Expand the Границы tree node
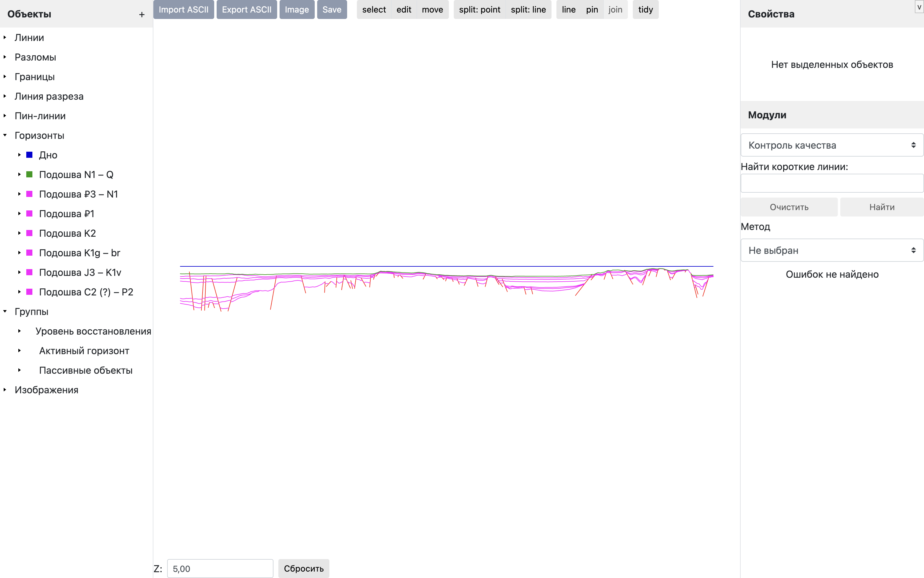924x578 pixels. (x=5, y=76)
